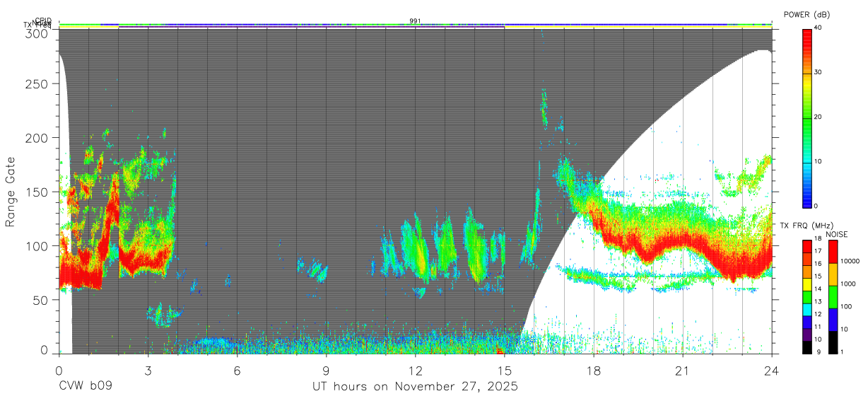Click the POWER (dB) colorbar title
The width and height of the screenshot is (868, 401).
[808, 14]
